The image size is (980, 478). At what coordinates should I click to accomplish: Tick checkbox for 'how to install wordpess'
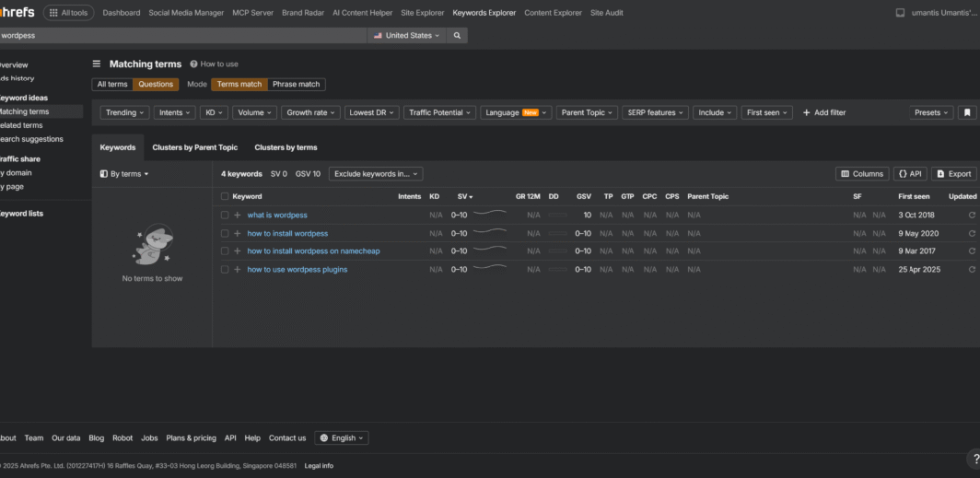[x=225, y=233]
